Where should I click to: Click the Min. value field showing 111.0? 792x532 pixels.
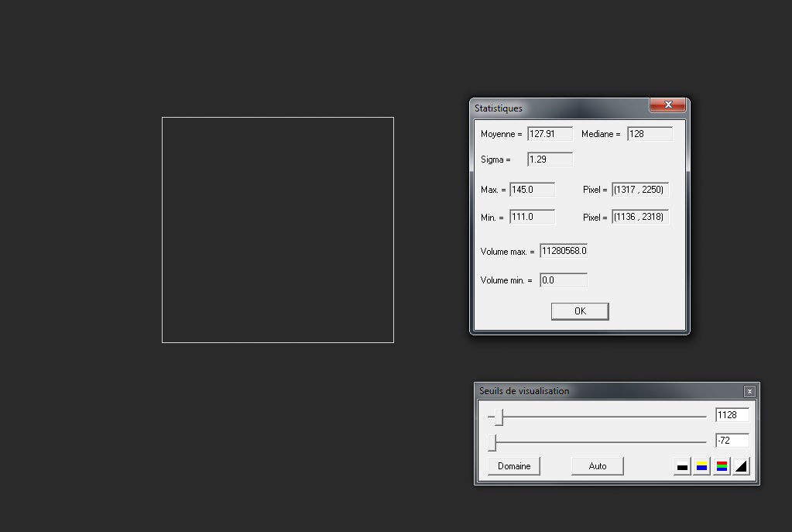[532, 217]
